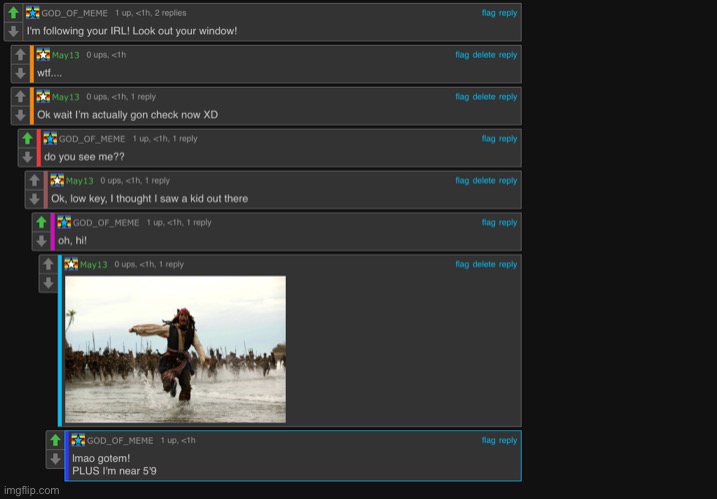Downvote the "I thought I saw a kid" comment
Screen dimensions: 717x499
click(34, 199)
